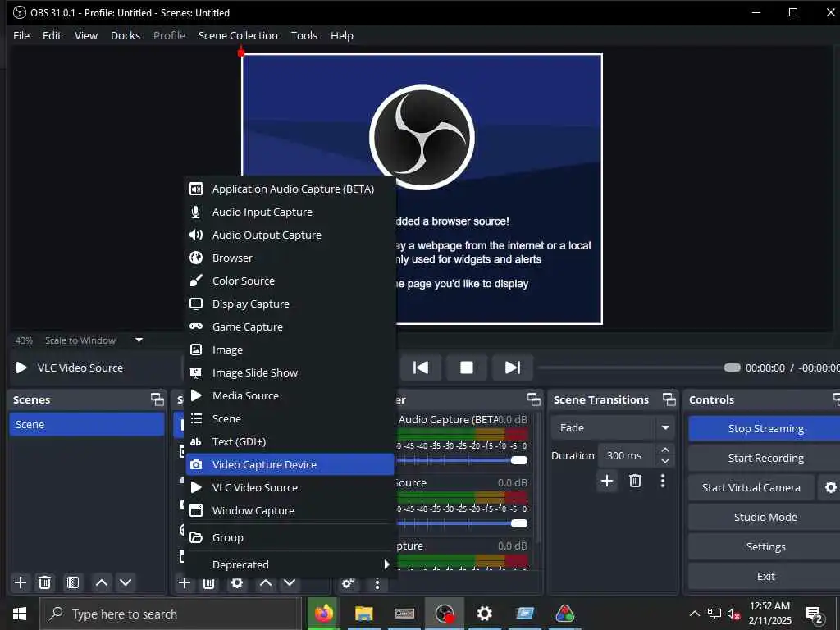Select Color Source entry
Viewport: 840px width, 630px height.
290,281
